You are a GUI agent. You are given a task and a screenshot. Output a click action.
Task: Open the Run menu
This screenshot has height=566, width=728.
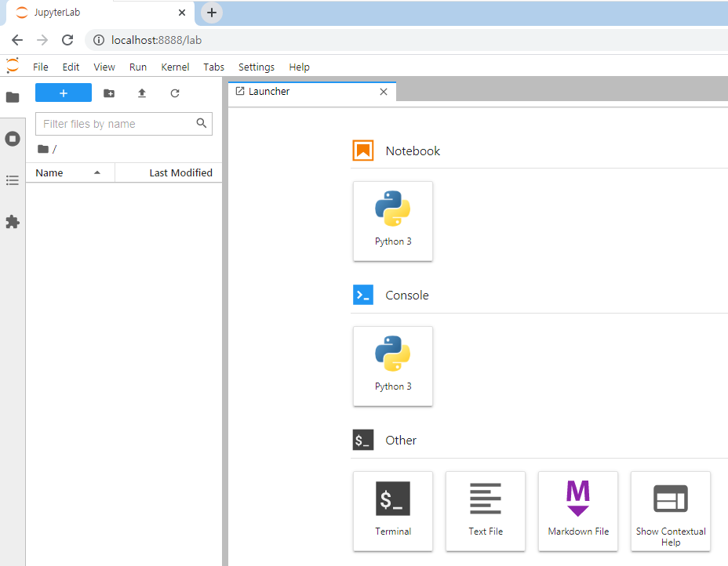138,67
